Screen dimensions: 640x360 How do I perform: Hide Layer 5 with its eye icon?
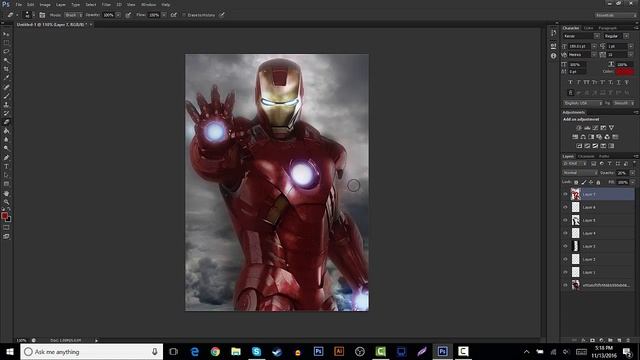click(x=565, y=220)
